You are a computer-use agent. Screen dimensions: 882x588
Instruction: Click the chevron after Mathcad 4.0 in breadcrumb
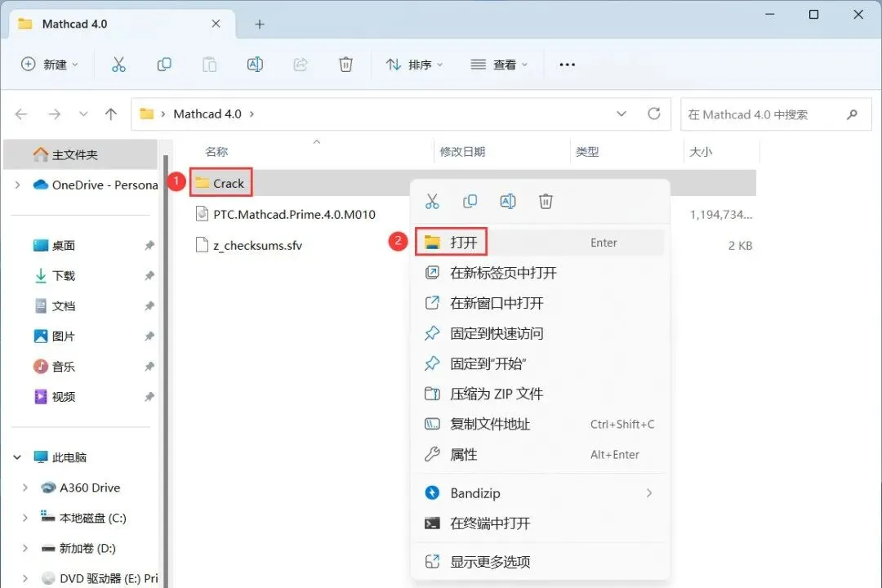click(252, 114)
